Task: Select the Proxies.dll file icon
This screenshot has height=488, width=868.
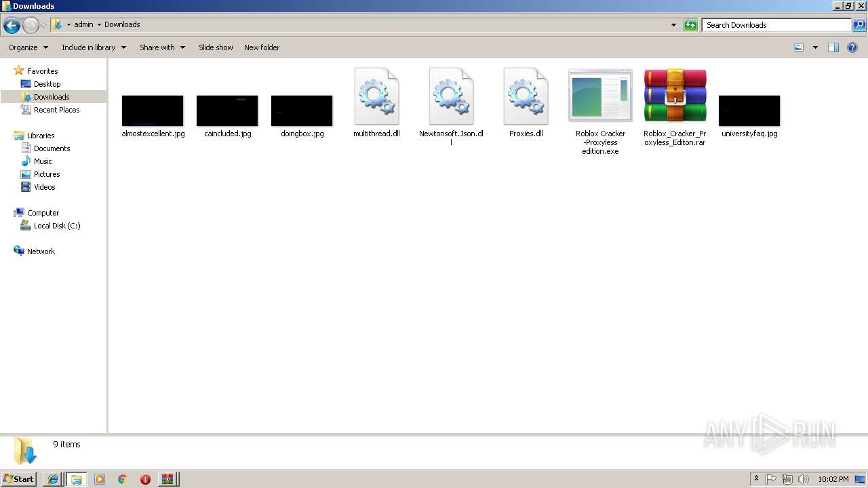Action: [526, 96]
